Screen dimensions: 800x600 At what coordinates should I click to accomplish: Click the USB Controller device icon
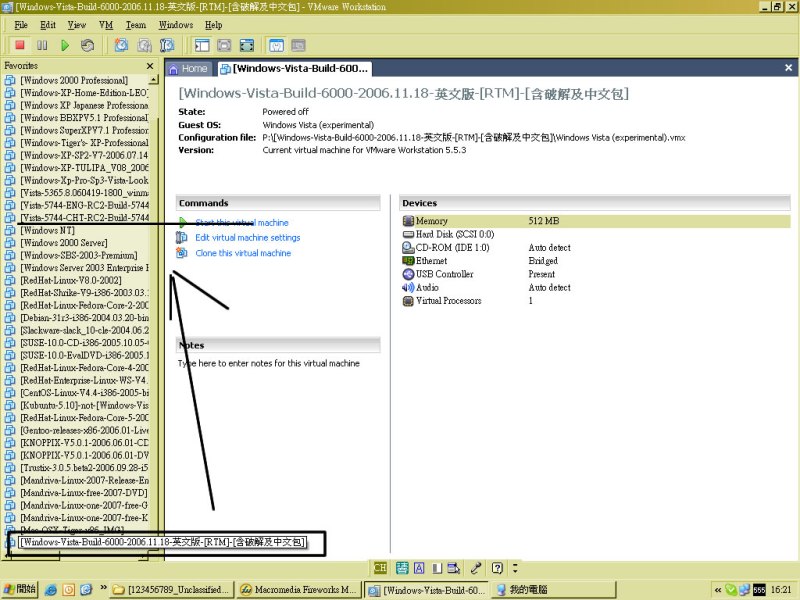point(408,274)
